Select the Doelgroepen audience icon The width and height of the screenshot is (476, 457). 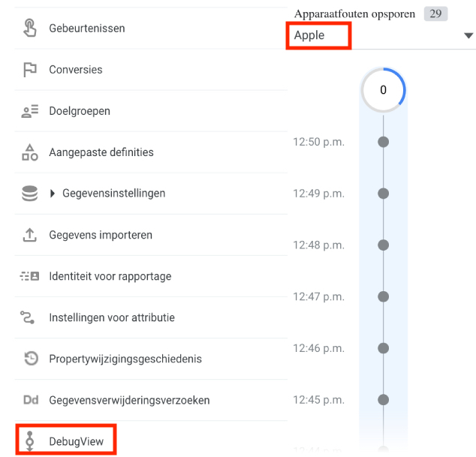30,111
